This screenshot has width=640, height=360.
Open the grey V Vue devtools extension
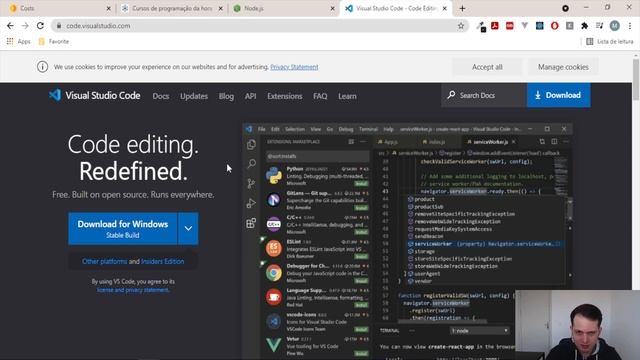tap(524, 26)
